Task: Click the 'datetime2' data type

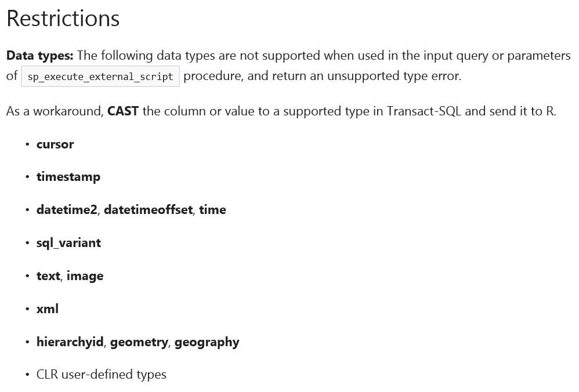Action: click(67, 210)
